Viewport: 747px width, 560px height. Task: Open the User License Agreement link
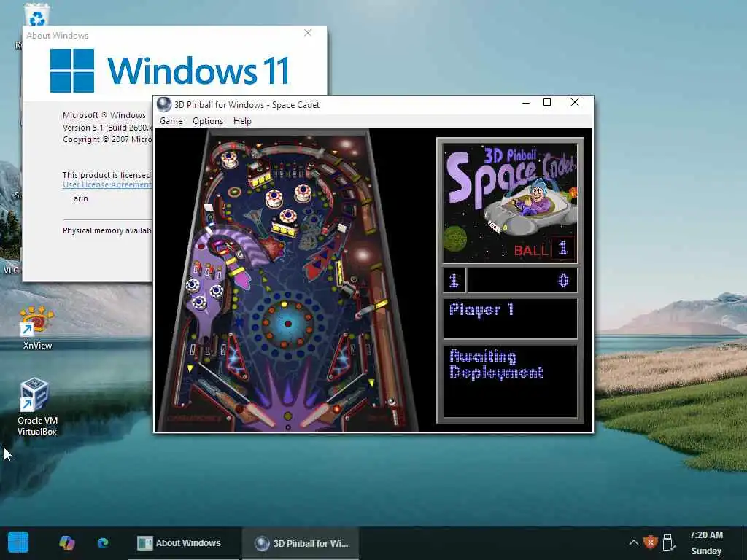coord(107,184)
